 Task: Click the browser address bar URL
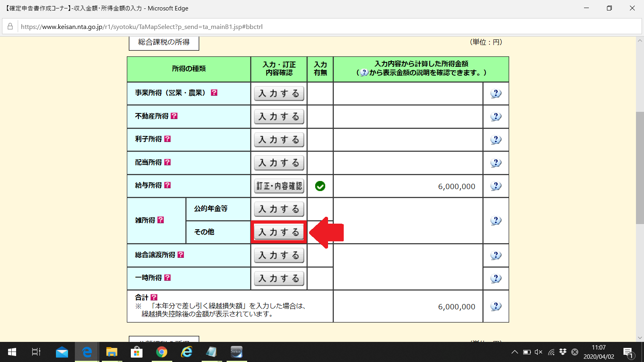point(142,27)
